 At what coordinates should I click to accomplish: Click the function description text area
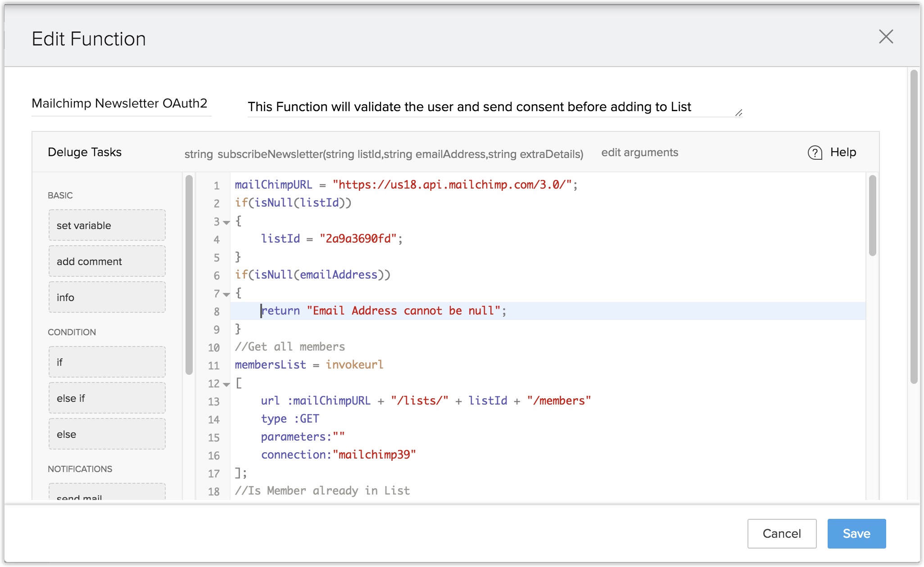[468, 107]
